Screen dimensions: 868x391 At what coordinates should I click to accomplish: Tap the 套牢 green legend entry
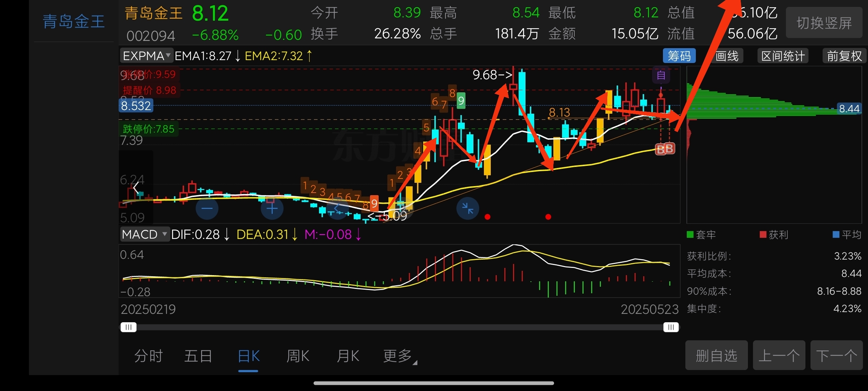[701, 235]
